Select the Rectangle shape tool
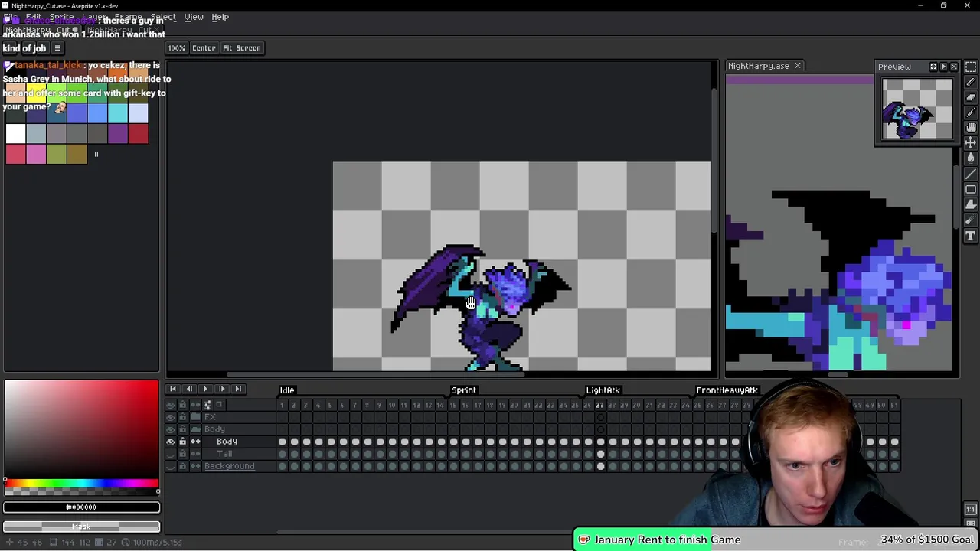This screenshot has height=551, width=980. (x=971, y=189)
